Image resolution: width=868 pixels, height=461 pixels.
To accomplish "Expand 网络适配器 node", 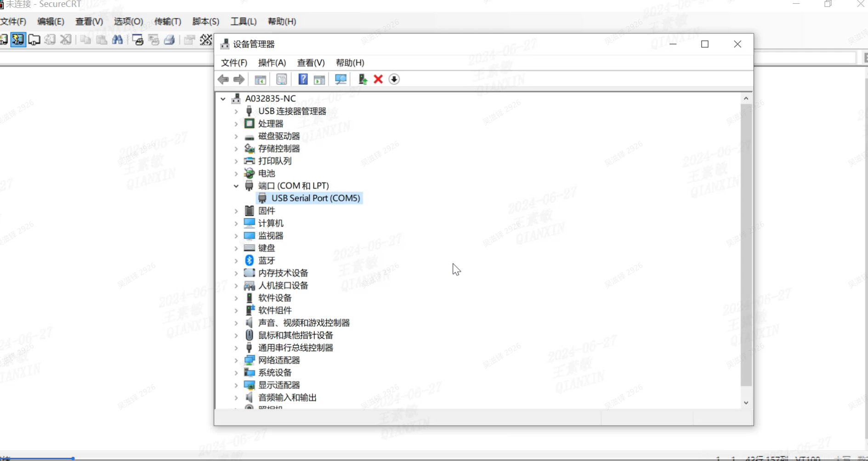I will click(236, 360).
